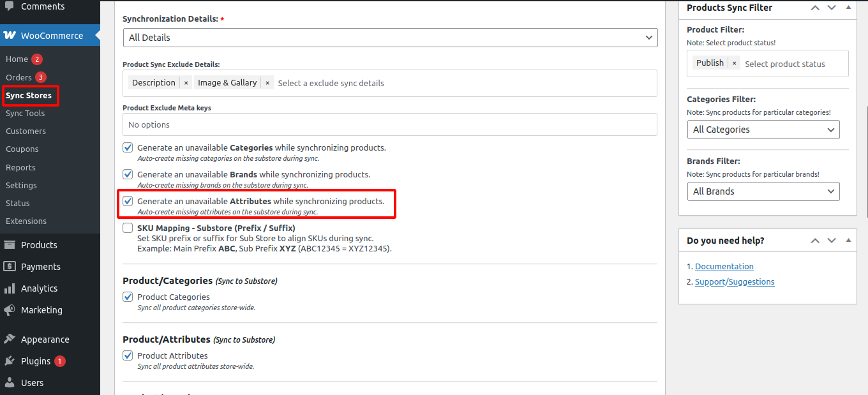Click the Payments dollar icon in sidebar
This screenshot has width=868, height=395.
click(10, 267)
